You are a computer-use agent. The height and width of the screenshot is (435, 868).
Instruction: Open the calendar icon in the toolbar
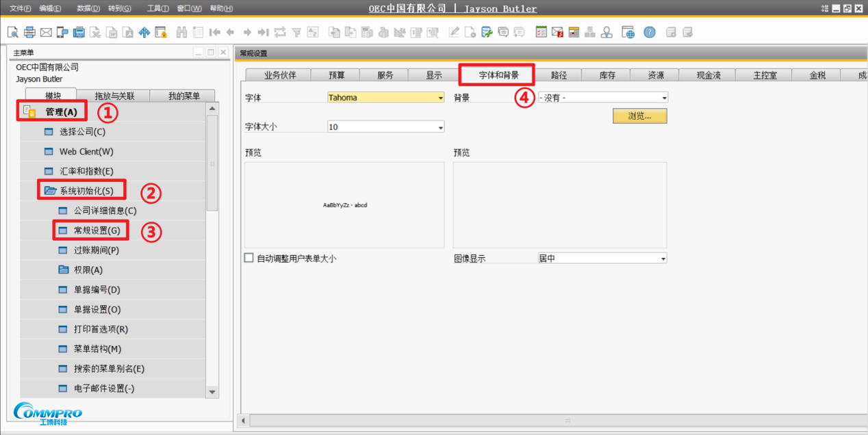[574, 31]
